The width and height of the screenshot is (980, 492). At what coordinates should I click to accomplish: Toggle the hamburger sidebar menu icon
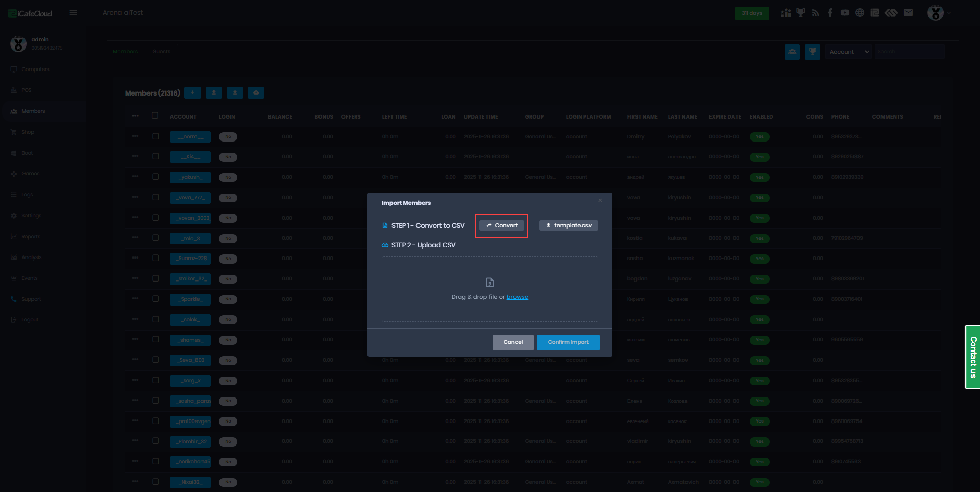tap(73, 13)
